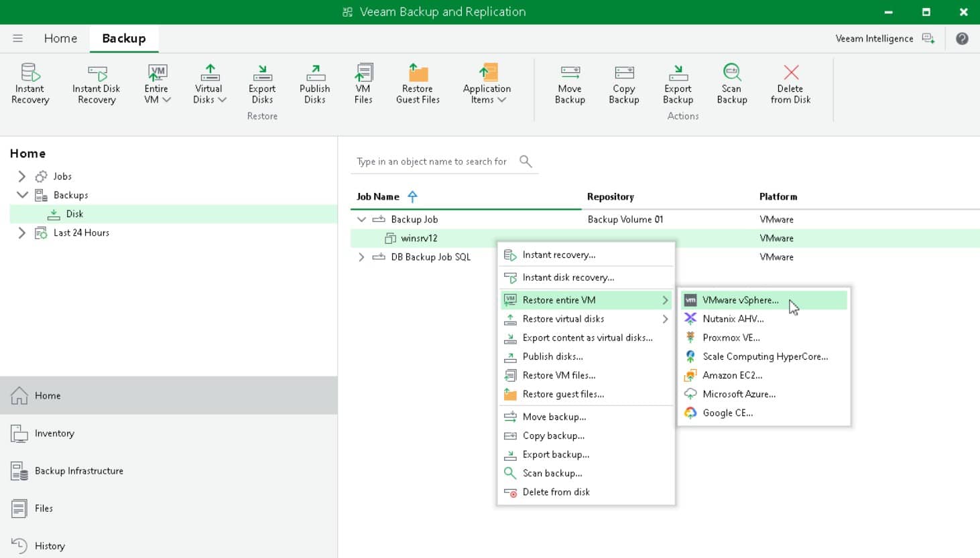
Task: Open Export Disks in the ribbon
Action: (262, 84)
